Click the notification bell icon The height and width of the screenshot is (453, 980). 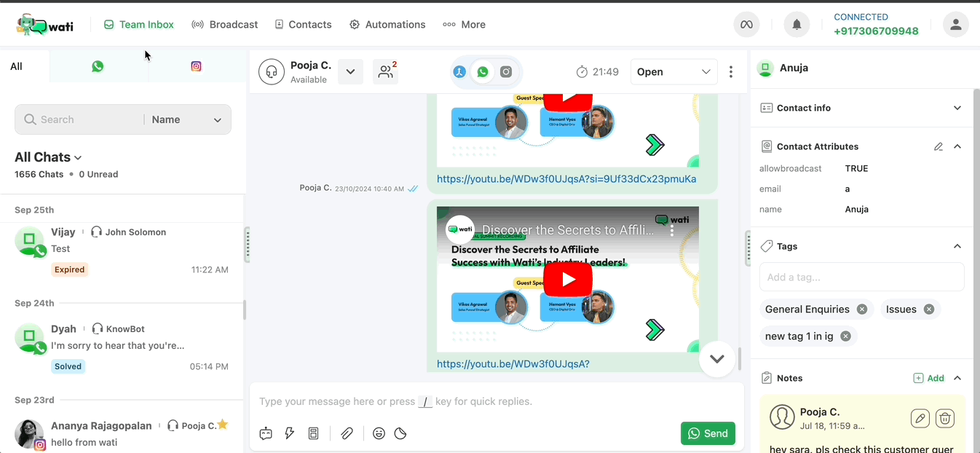(x=796, y=24)
